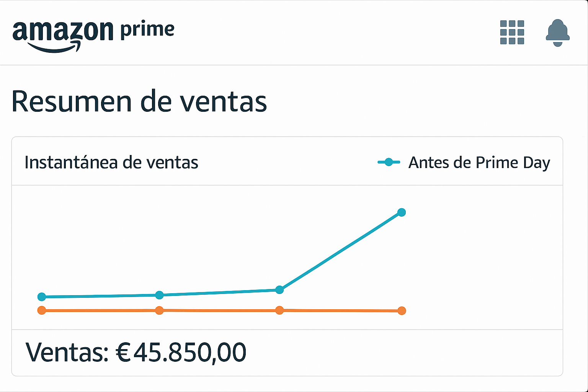Screen dimensions: 588x392
Task: Click the third teal data point
Action: pyautogui.click(x=279, y=290)
